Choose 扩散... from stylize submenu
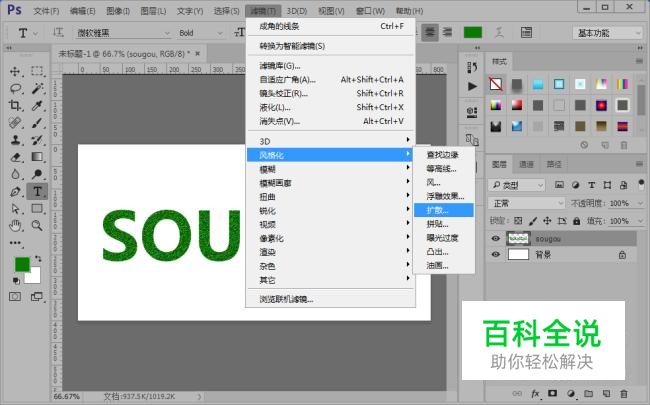This screenshot has width=650, height=405. [x=444, y=210]
